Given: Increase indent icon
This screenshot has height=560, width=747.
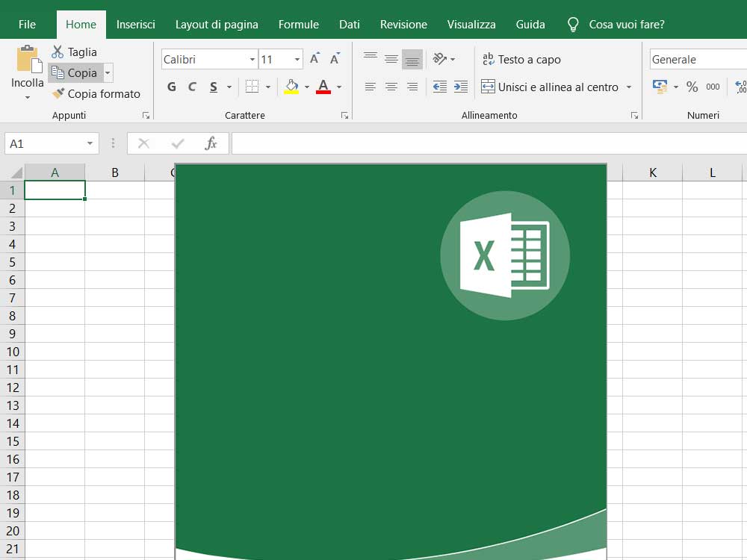Looking at the screenshot, I should [461, 87].
